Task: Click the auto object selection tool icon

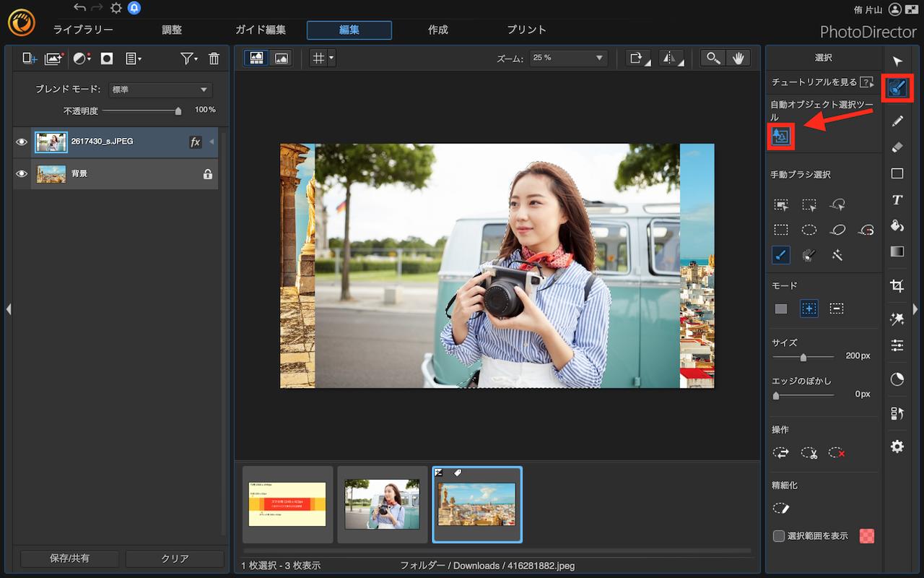Action: (780, 137)
